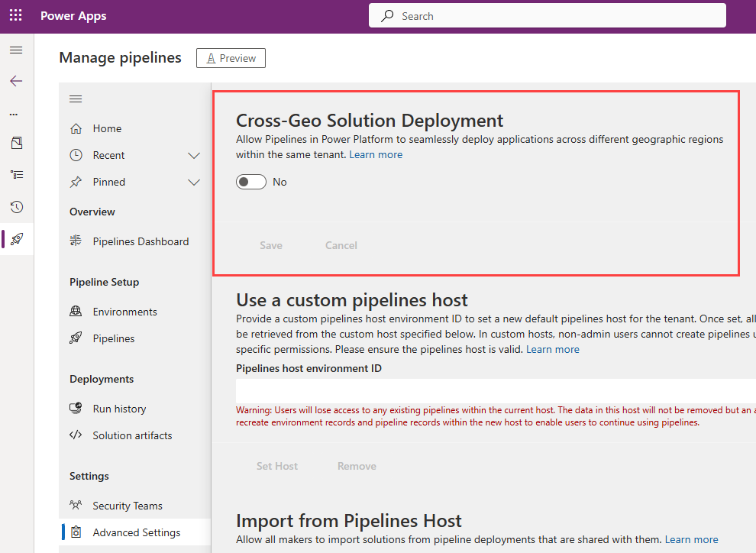Open the history icon in the left rail
Screen dimensions: 756x553
coord(15,207)
